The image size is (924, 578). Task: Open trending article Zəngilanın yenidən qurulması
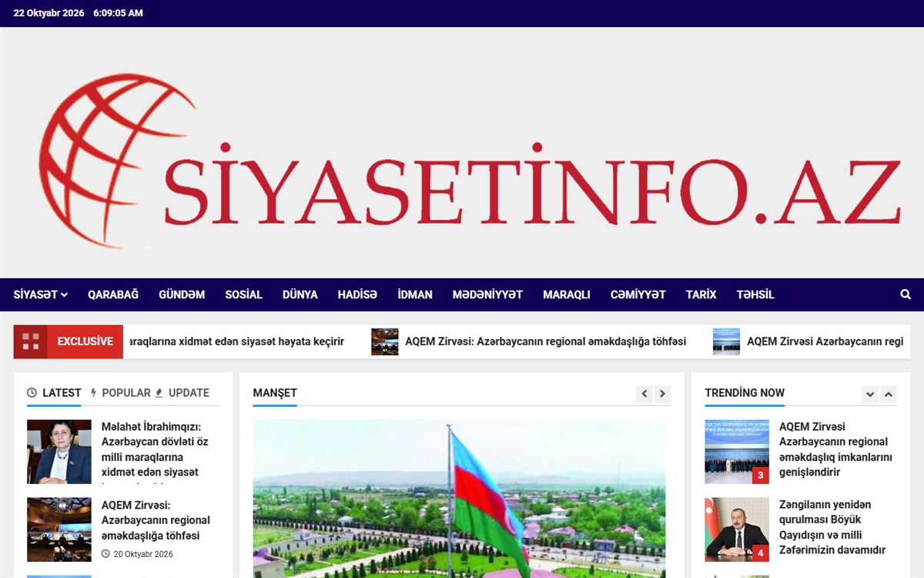[832, 527]
